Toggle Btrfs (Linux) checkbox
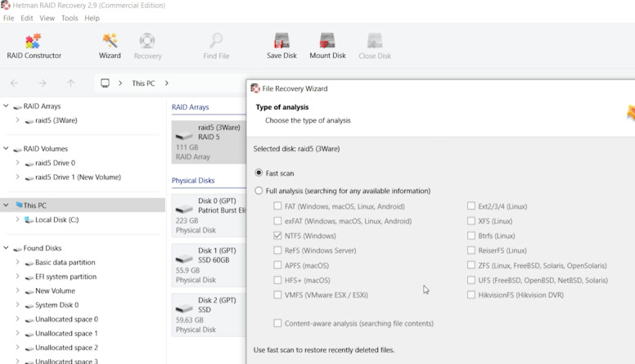Screen dimensions: 635x364 [x=471, y=236]
